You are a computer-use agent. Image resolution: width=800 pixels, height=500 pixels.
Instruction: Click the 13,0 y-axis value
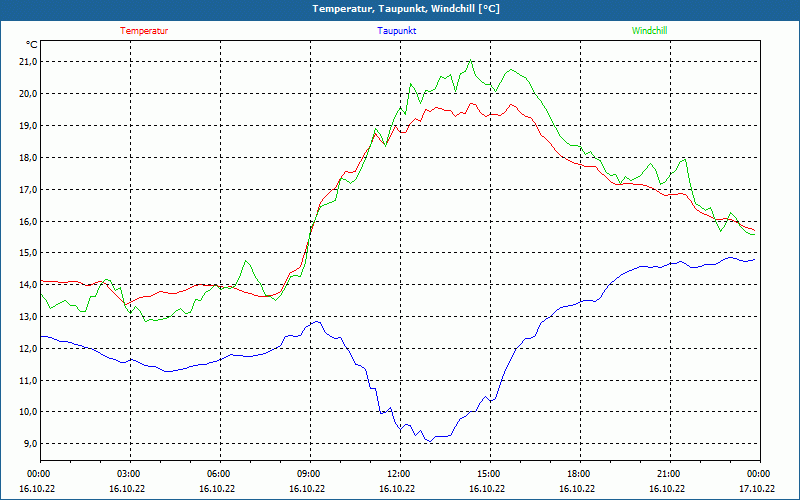pos(28,316)
